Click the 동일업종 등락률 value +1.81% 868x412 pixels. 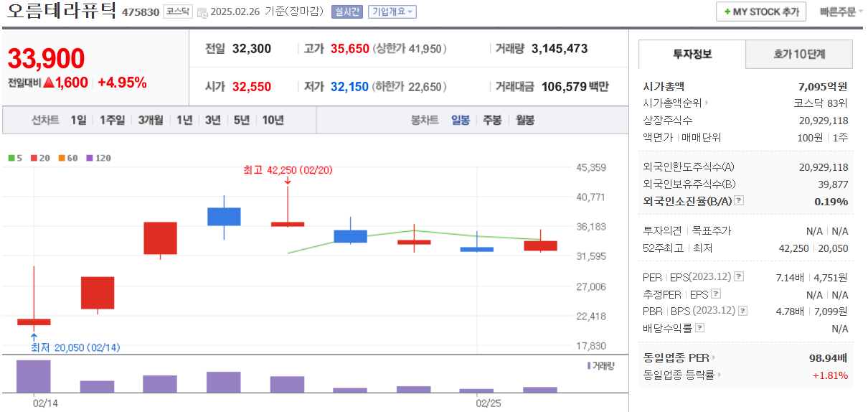coord(830,375)
